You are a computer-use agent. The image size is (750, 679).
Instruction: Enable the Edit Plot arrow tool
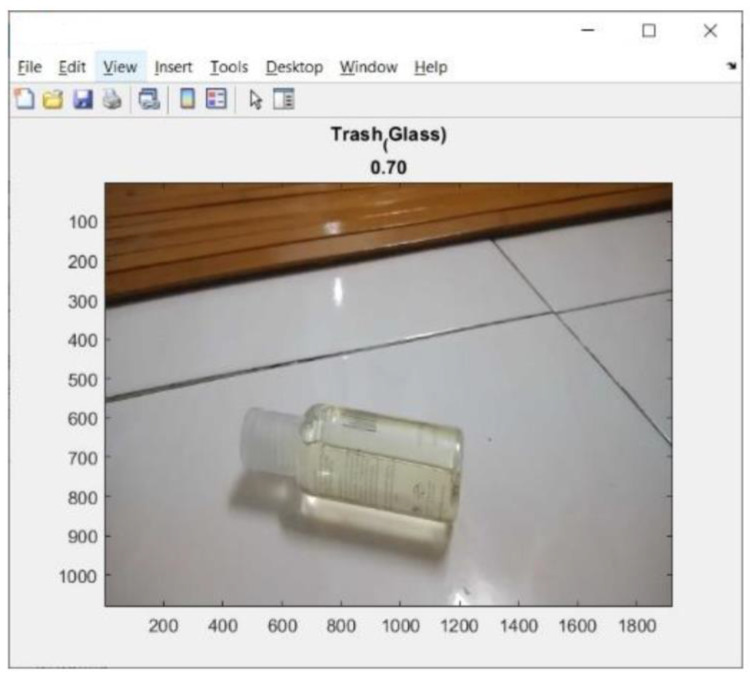click(255, 99)
